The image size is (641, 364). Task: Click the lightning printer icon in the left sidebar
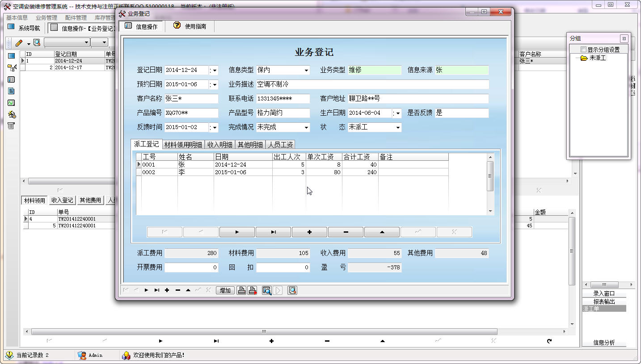point(12,114)
